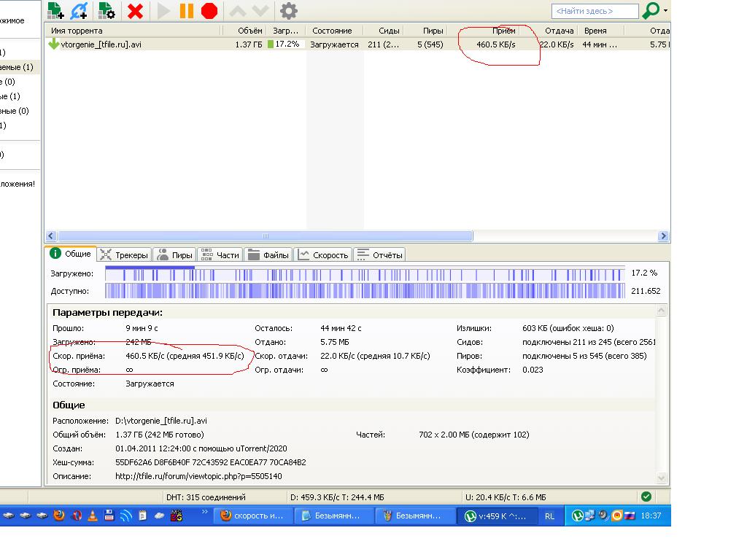Click right arrow of horizontal scrollbar

[663, 236]
